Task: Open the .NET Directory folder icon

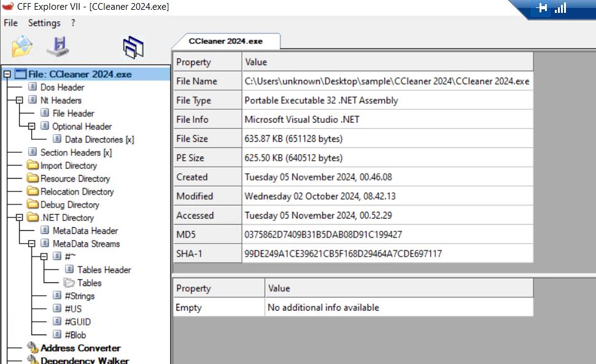Action: (x=33, y=217)
